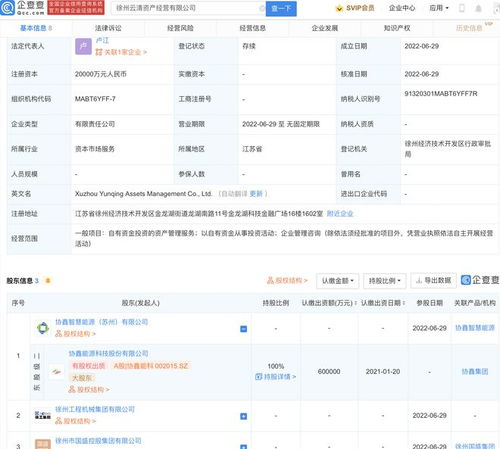Open 关联1家企业 link under 卢江
The image size is (500, 449).
coord(121,52)
